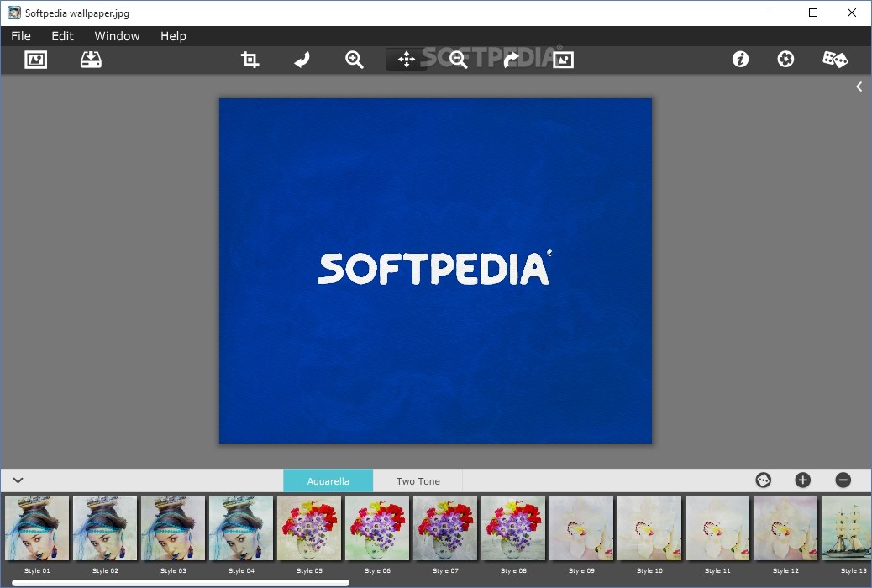The height and width of the screenshot is (588, 872).
Task: Switch to the Two Tone tab
Action: (418, 481)
